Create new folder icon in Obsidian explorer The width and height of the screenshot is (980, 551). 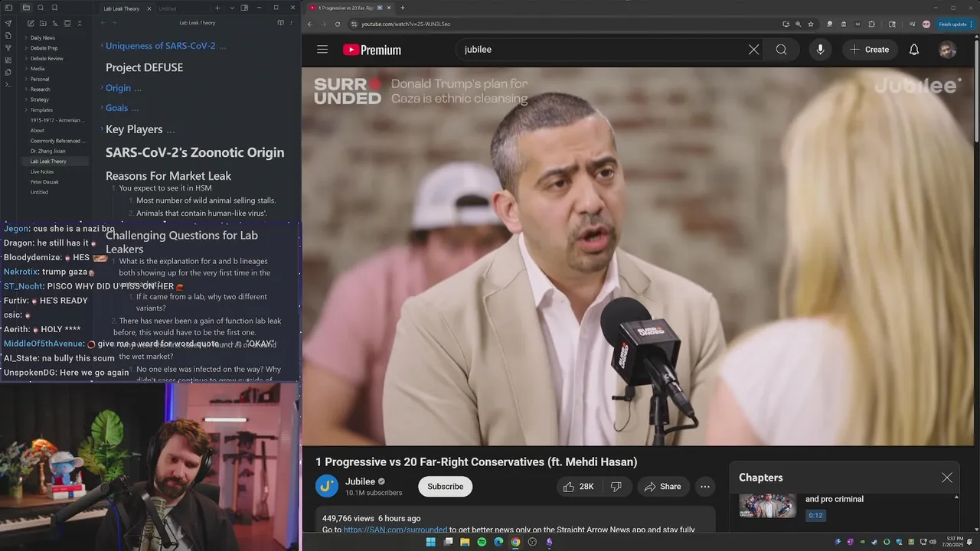(43, 24)
